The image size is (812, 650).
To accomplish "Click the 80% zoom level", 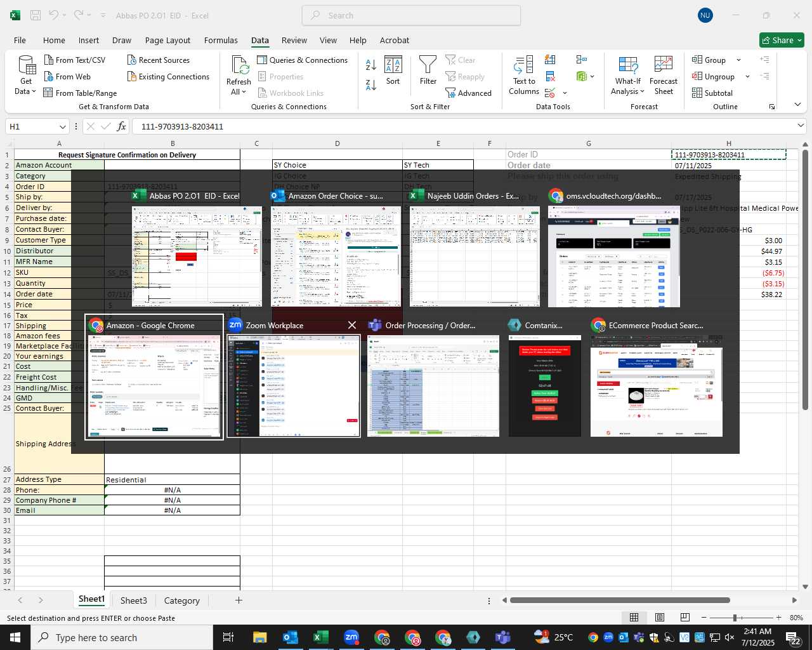I will pos(796,618).
